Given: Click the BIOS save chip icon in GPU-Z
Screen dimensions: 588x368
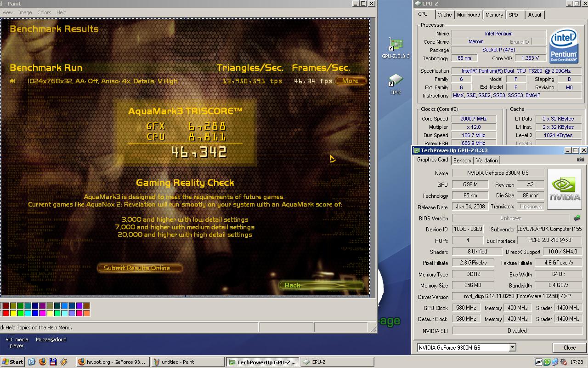Looking at the screenshot, I should coord(577,218).
